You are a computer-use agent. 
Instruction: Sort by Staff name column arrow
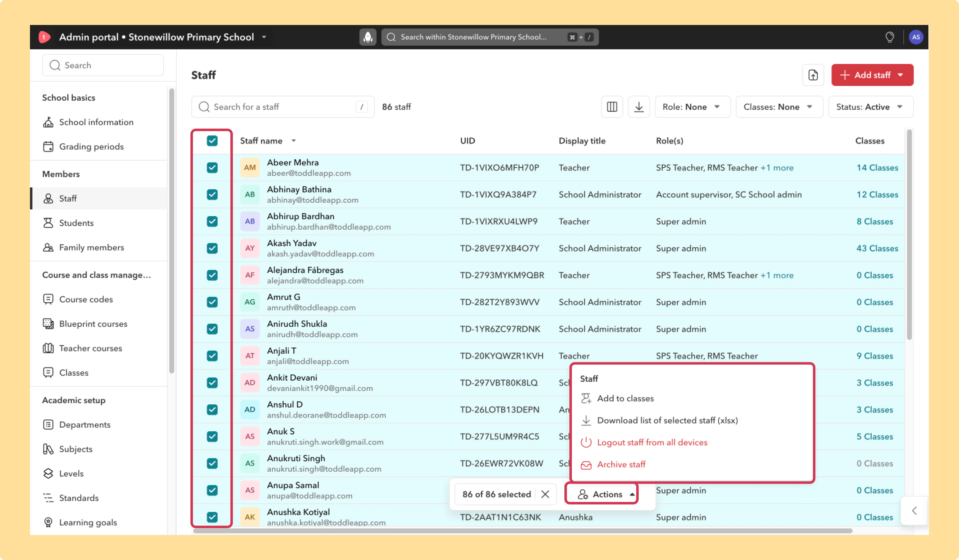click(x=294, y=141)
